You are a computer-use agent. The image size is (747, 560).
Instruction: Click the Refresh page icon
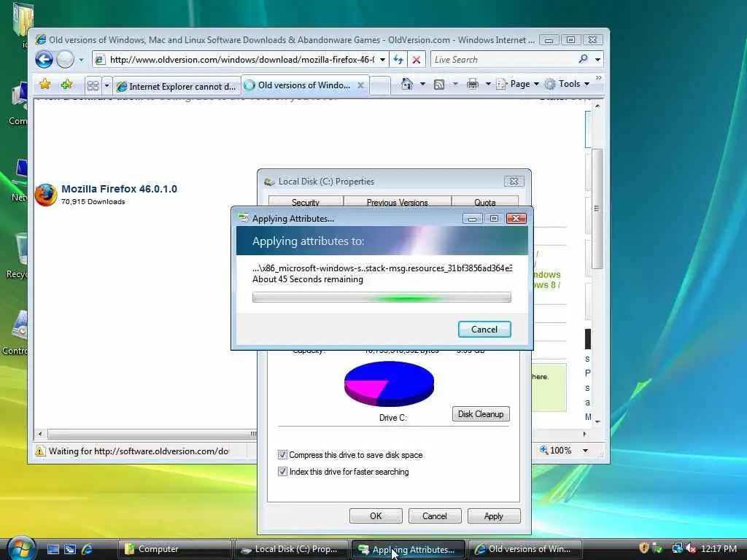pos(398,60)
